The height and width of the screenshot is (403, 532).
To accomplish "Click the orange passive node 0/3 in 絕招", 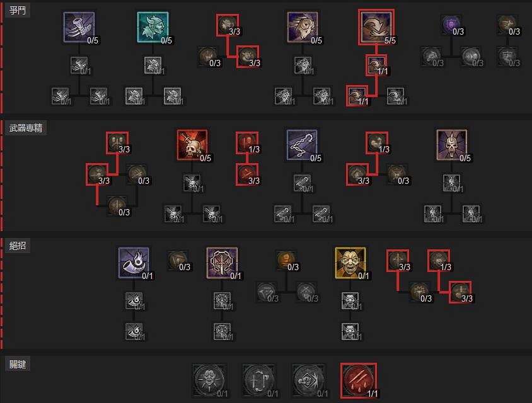I will pos(287,261).
